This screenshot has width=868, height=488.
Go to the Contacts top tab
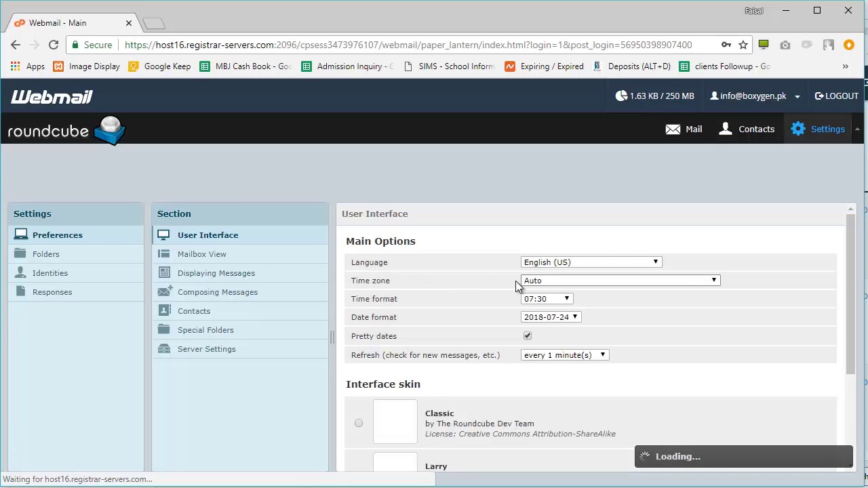(x=747, y=129)
